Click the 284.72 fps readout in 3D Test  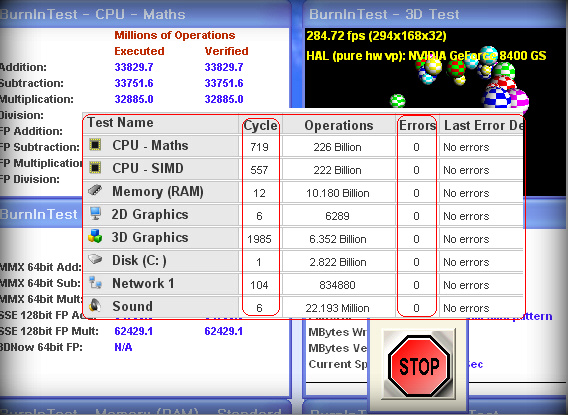click(x=376, y=36)
